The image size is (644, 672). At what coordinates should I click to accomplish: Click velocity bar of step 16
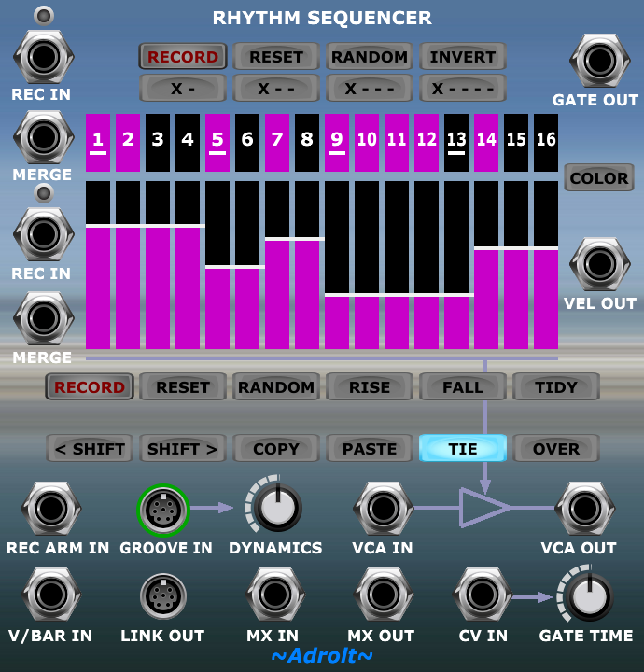546,265
